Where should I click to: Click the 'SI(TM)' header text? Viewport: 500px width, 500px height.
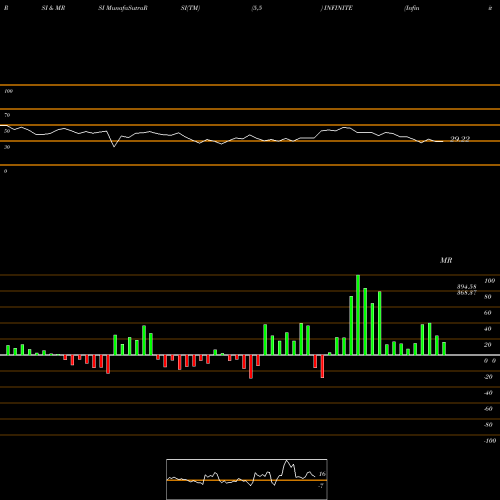tap(190, 8)
